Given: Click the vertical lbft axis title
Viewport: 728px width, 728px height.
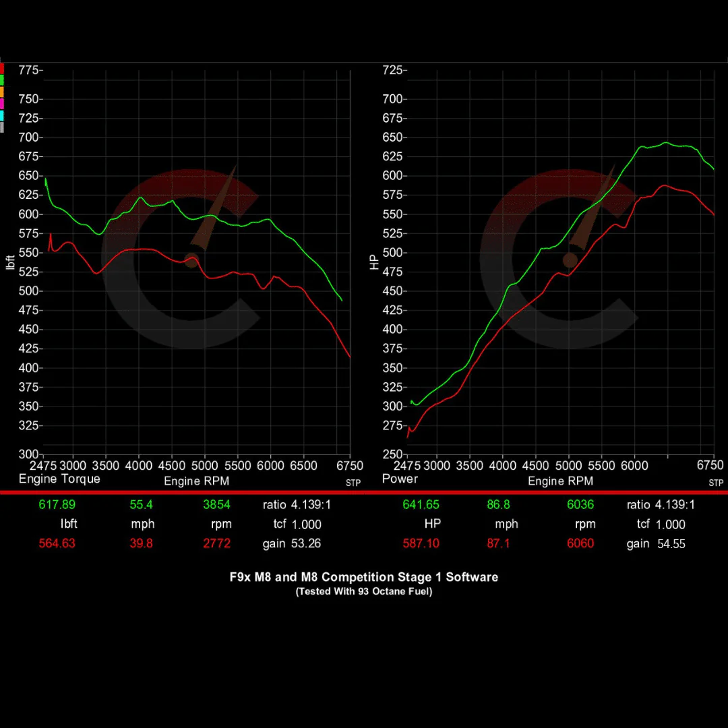Looking at the screenshot, I should [10, 262].
